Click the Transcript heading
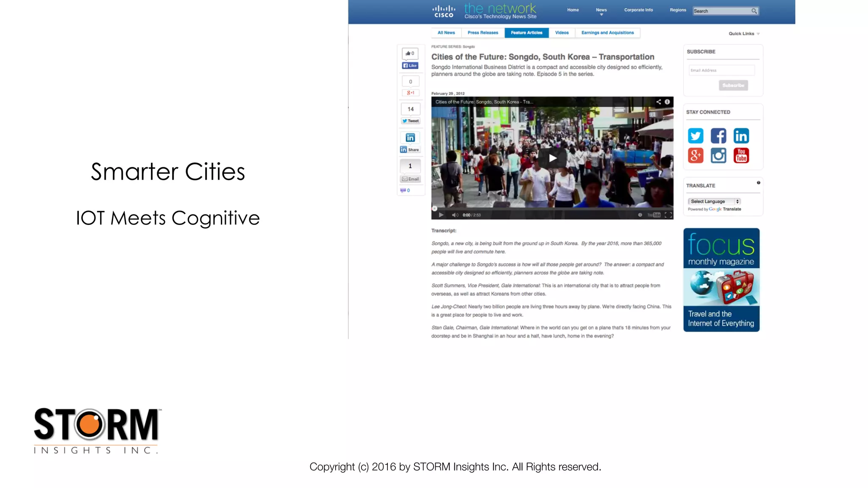Image resolution: width=868 pixels, height=488 pixels. point(444,230)
